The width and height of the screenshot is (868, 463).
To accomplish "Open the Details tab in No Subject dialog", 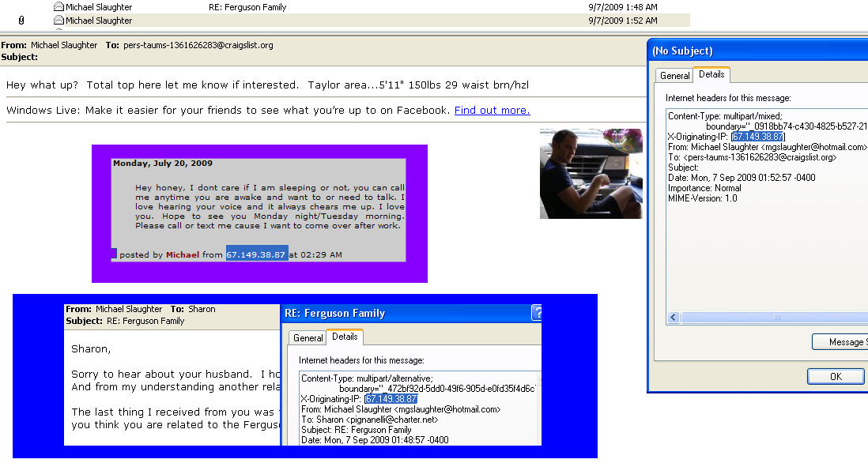I will [x=711, y=74].
